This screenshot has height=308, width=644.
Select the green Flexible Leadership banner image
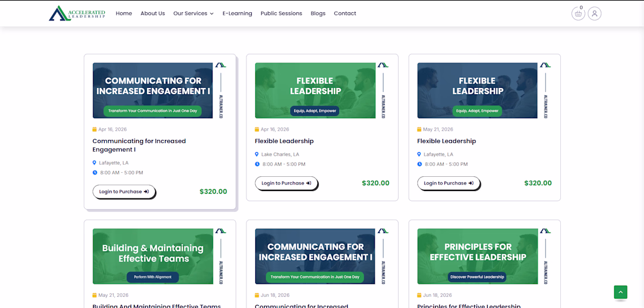pyautogui.click(x=322, y=90)
